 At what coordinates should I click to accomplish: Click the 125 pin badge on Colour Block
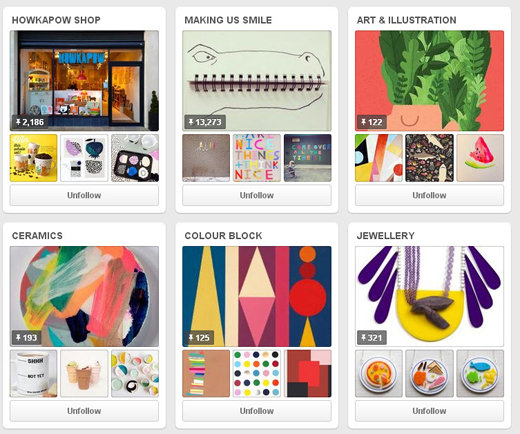point(199,338)
